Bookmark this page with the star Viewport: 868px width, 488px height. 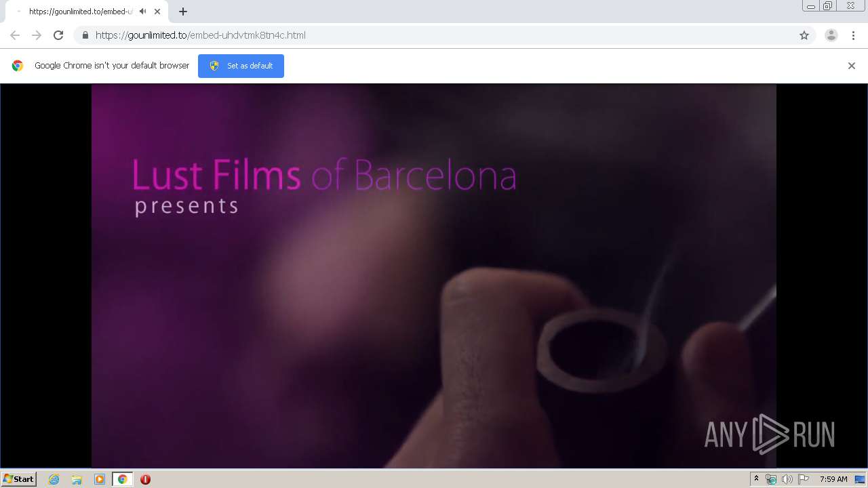click(804, 35)
